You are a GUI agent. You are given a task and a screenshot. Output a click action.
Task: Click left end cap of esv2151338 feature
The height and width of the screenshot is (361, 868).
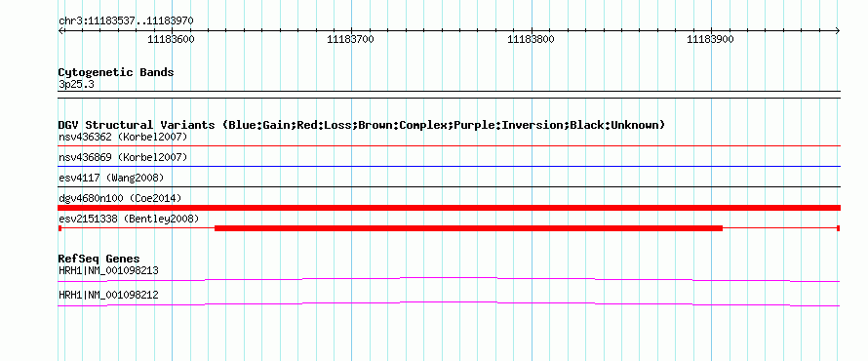(59, 228)
